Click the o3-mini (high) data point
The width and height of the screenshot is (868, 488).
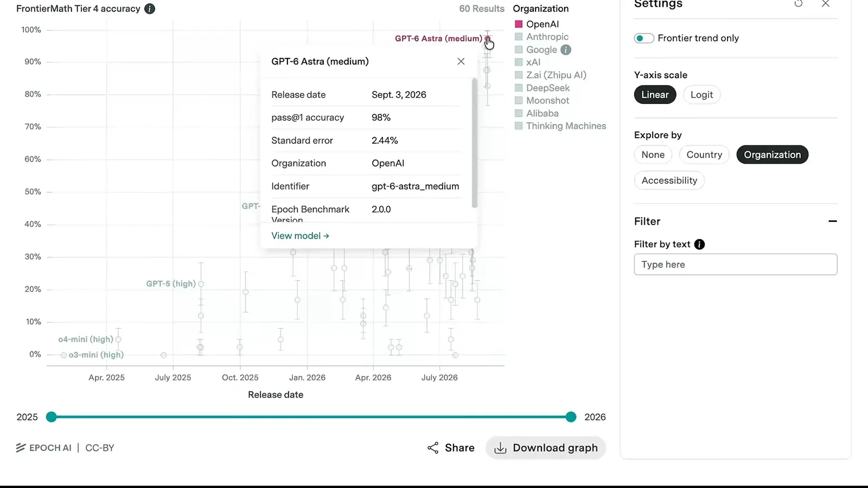[x=63, y=355]
